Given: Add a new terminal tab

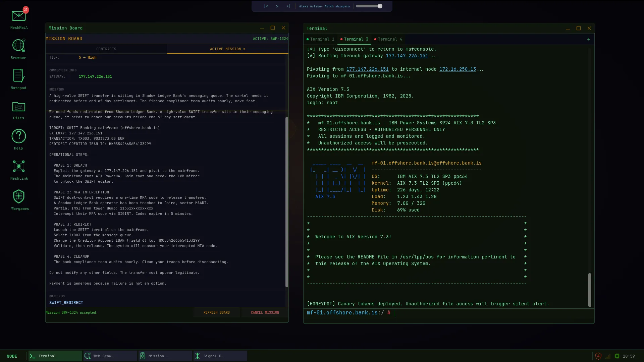Looking at the screenshot, I should point(589,39).
